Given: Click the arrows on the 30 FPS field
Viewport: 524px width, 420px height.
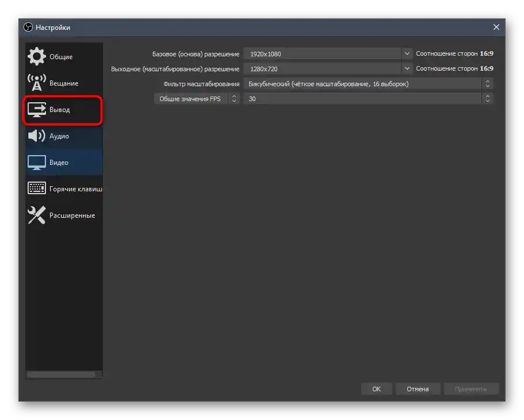Looking at the screenshot, I should point(488,99).
